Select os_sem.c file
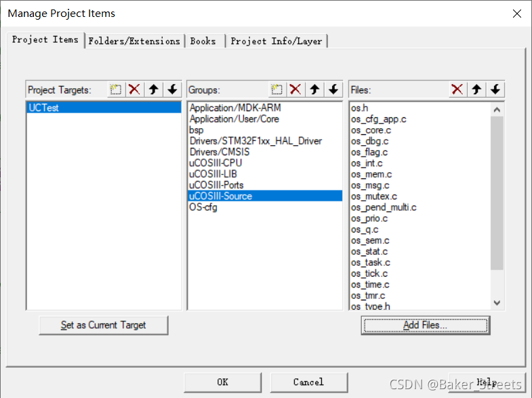 [x=420, y=240]
